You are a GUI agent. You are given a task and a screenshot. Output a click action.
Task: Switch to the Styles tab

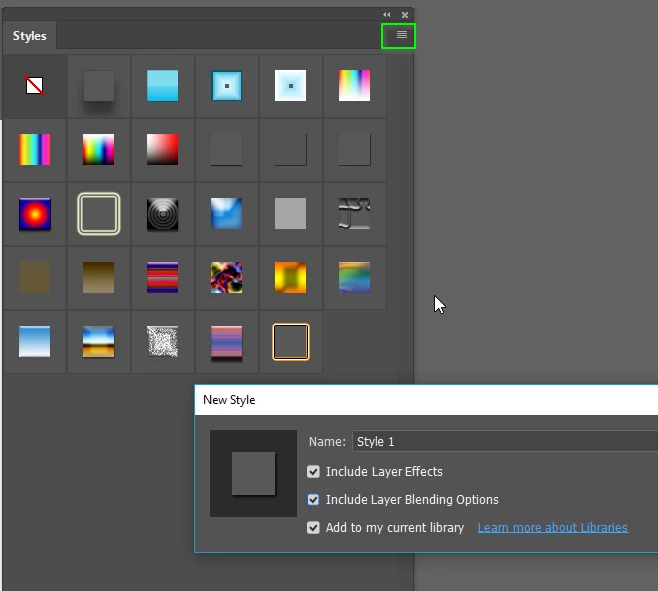(x=29, y=36)
